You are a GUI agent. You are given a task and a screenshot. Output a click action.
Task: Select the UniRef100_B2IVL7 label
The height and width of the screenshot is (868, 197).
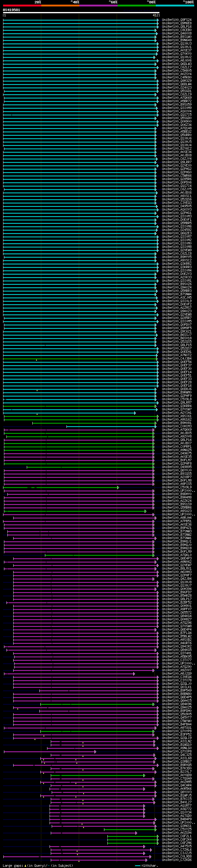pyautogui.click(x=177, y=772)
